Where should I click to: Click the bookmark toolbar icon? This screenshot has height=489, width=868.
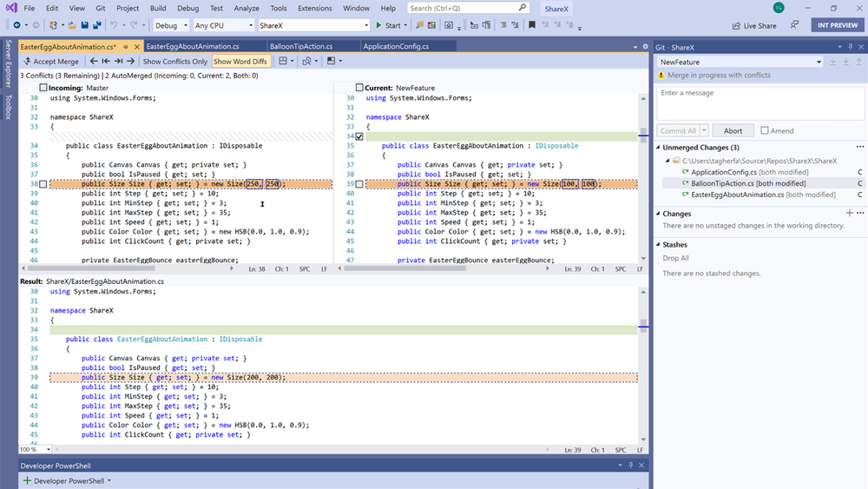click(532, 25)
